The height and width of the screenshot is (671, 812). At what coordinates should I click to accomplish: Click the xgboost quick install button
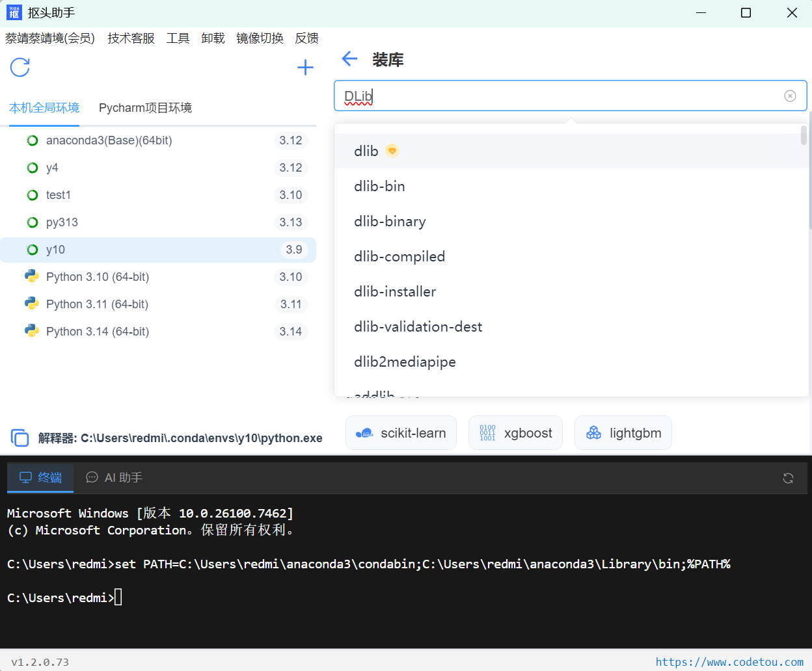point(515,432)
